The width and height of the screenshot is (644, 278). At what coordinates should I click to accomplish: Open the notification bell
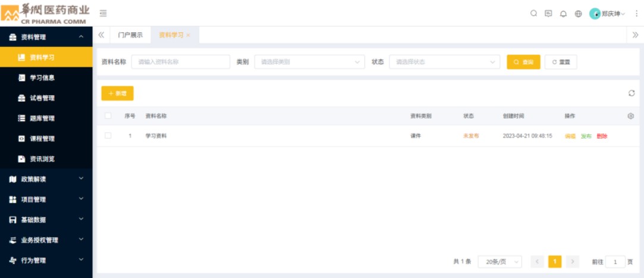[x=563, y=14]
